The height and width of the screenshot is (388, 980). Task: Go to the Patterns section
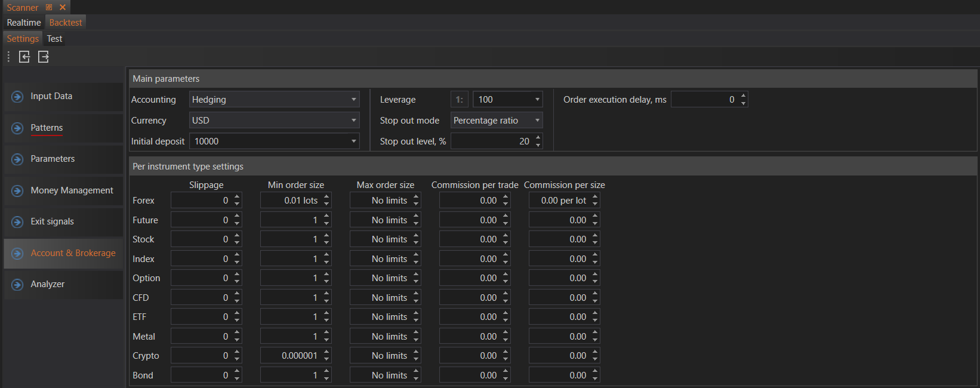click(63, 128)
